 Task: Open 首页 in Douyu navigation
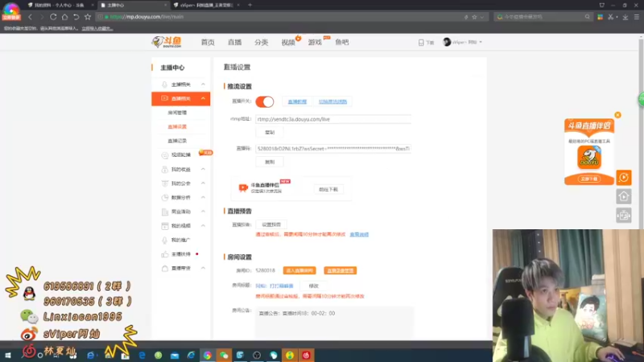(x=208, y=43)
